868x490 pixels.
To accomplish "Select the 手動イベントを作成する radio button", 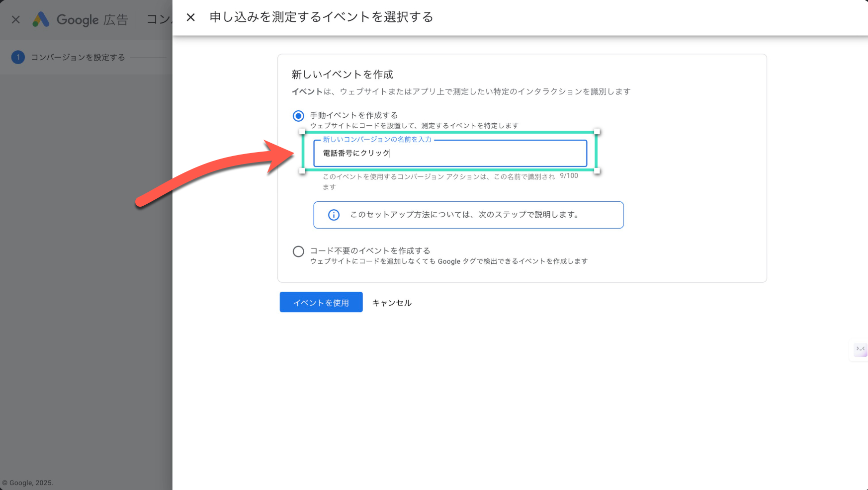I will tap(298, 116).
